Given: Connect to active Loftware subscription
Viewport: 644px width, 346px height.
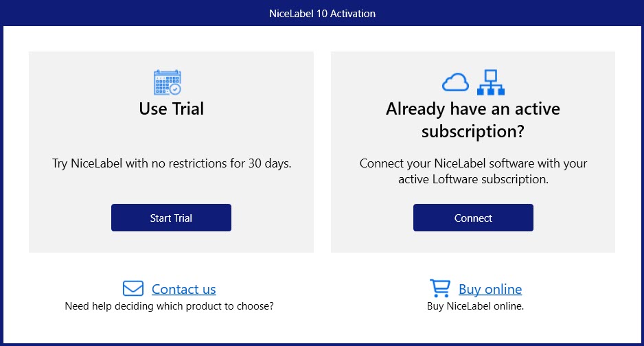Looking at the screenshot, I should tap(473, 218).
